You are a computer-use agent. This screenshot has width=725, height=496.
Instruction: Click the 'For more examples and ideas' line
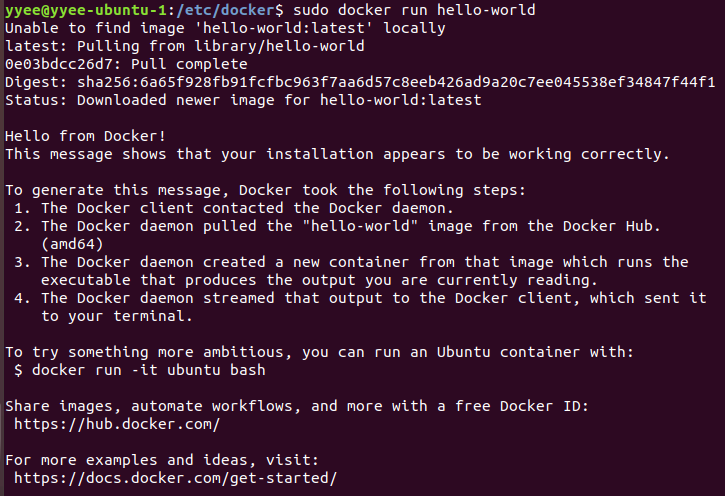click(162, 460)
